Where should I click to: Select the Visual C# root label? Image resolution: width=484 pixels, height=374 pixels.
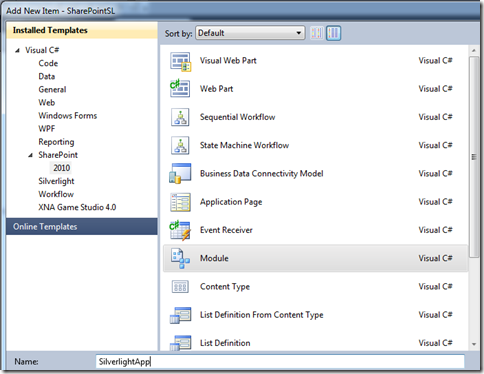point(42,50)
